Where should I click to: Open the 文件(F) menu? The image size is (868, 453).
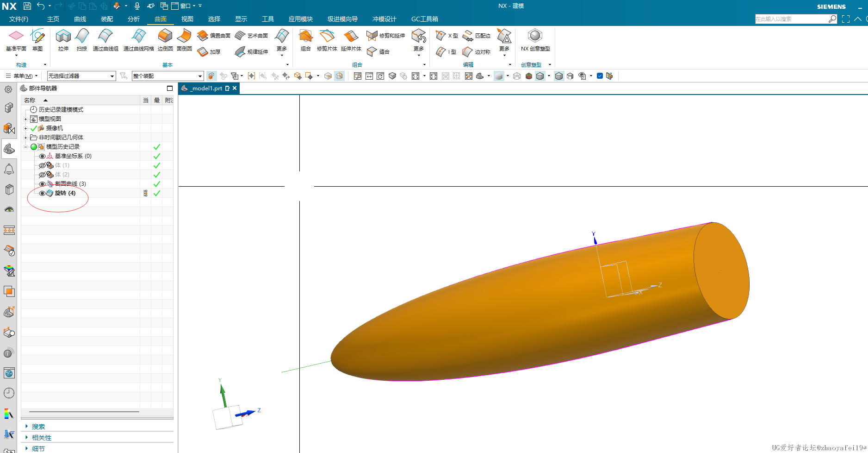19,19
